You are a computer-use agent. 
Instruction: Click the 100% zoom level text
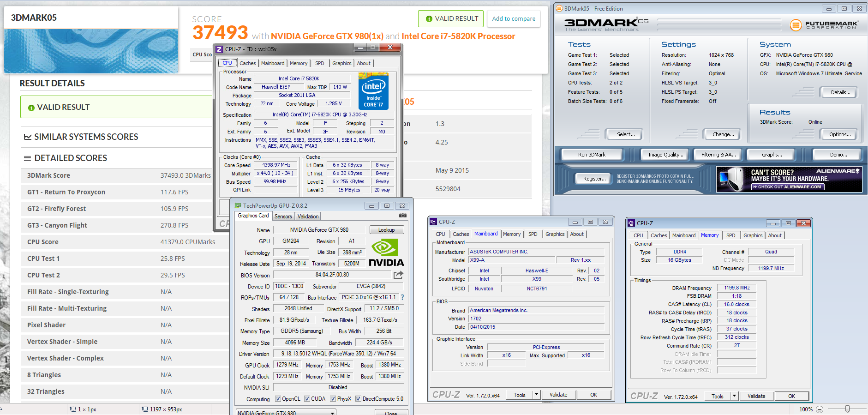806,409
